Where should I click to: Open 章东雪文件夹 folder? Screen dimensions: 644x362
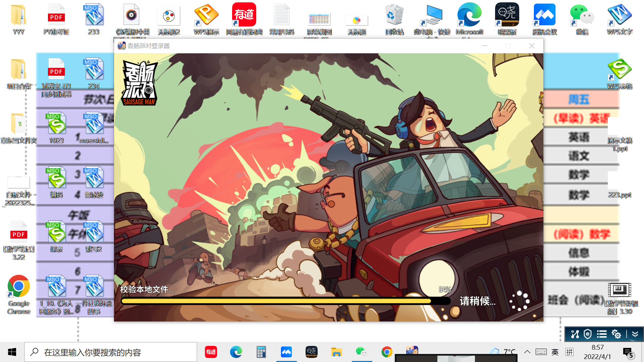18,128
